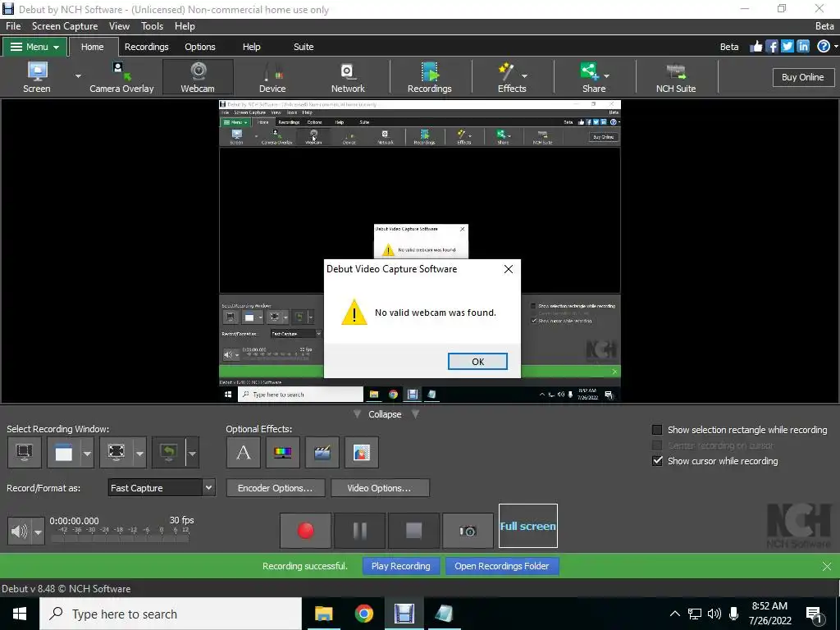
Task: Expand audio options arrow beside speaker
Action: pyautogui.click(x=38, y=532)
